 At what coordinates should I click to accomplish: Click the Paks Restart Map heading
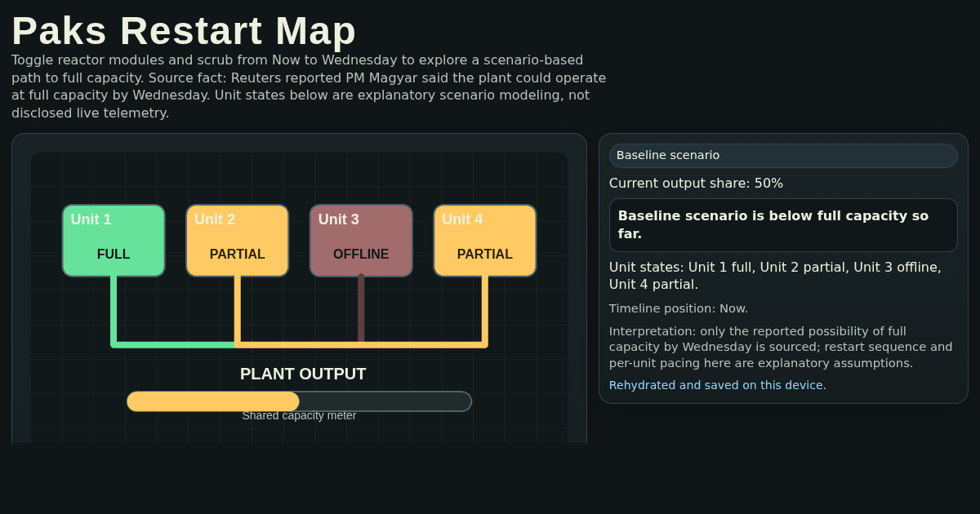(x=184, y=31)
